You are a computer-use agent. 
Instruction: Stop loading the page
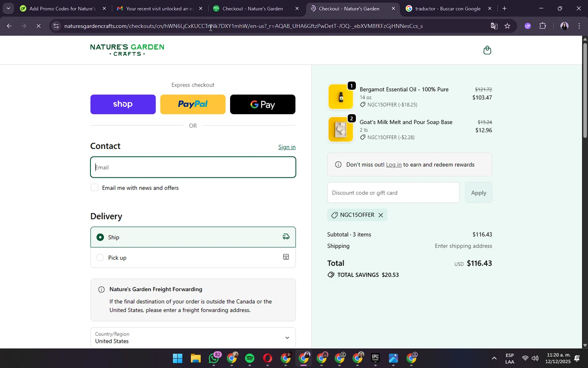click(38, 26)
